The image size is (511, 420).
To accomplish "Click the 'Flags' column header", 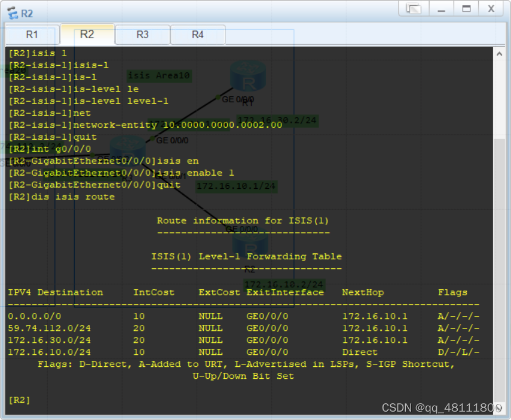I will pos(452,292).
